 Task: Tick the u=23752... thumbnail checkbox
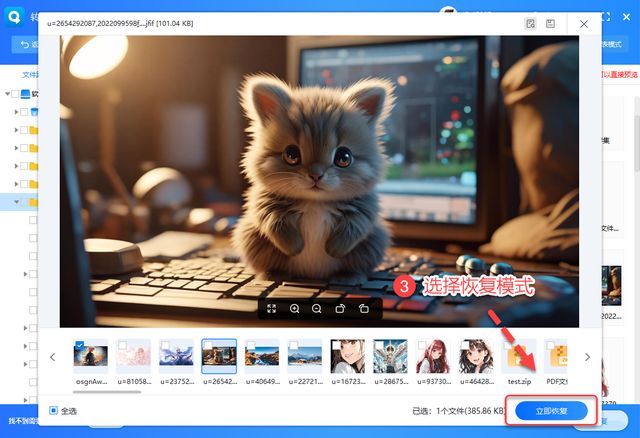coord(165,345)
